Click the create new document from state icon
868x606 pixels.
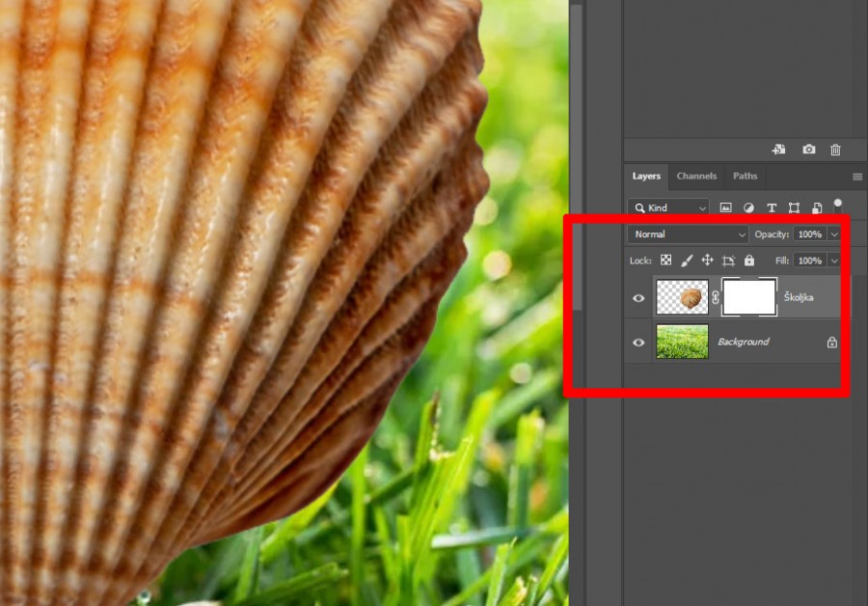click(x=778, y=150)
